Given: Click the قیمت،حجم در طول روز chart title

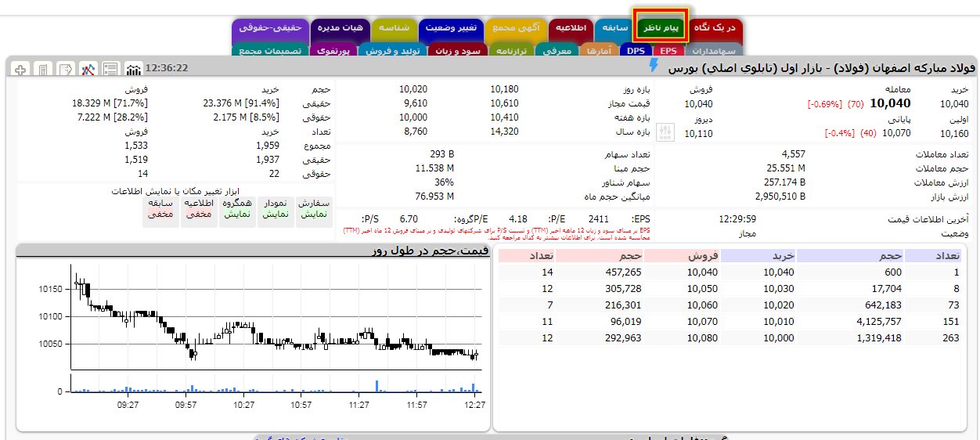Looking at the screenshot, I should click(x=431, y=251).
